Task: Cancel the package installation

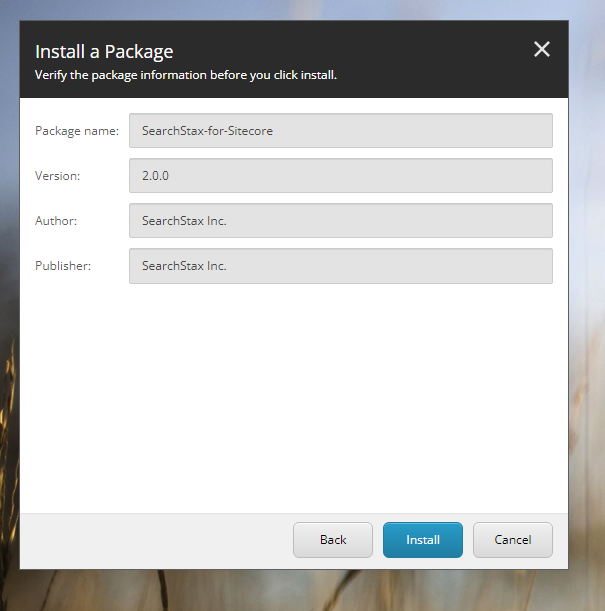Action: tap(512, 540)
